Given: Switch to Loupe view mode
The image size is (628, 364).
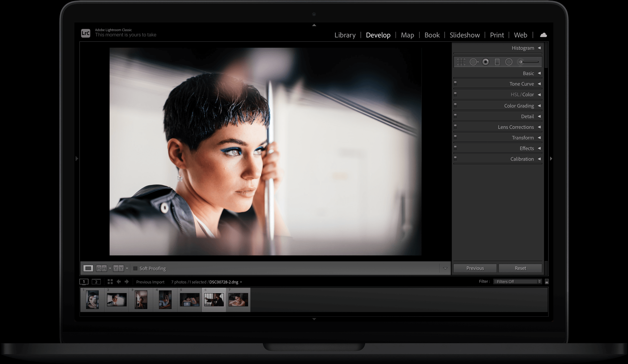Looking at the screenshot, I should (x=88, y=268).
